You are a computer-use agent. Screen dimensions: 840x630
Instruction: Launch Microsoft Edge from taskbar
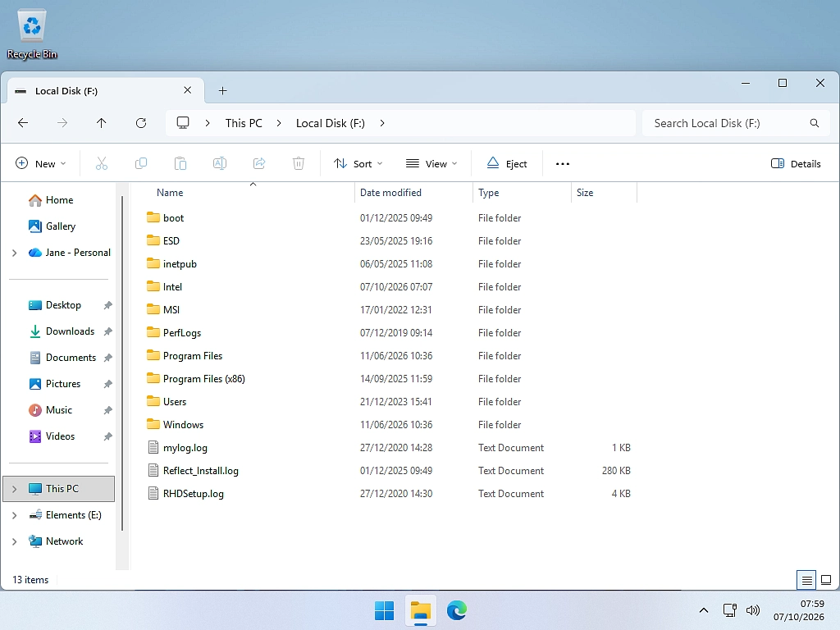point(456,610)
